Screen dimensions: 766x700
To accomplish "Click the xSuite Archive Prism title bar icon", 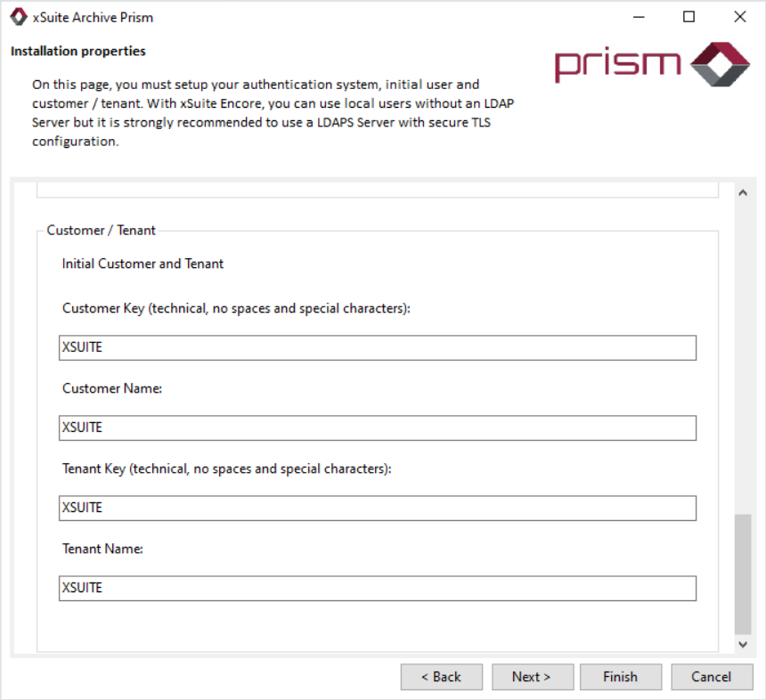I will (x=18, y=17).
